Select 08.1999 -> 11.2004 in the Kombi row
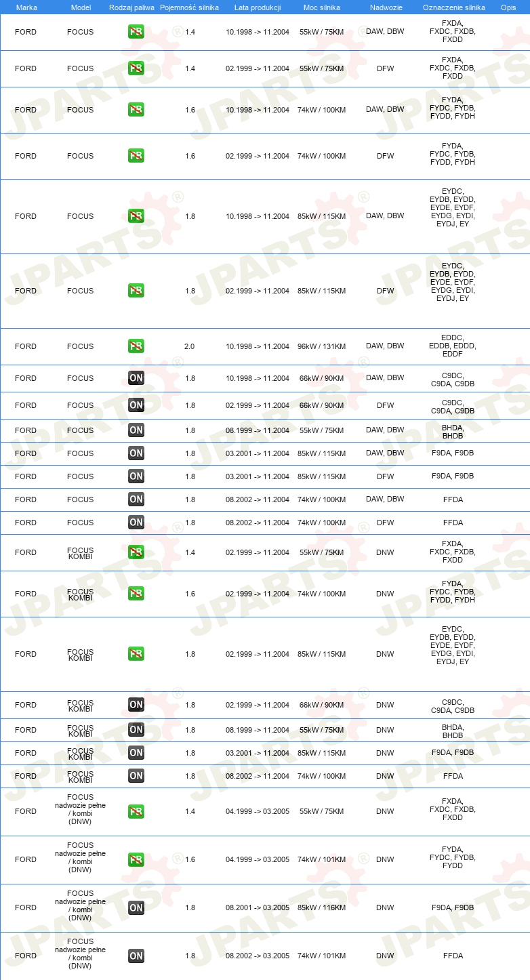Image resolution: width=530 pixels, height=980 pixels. click(258, 730)
